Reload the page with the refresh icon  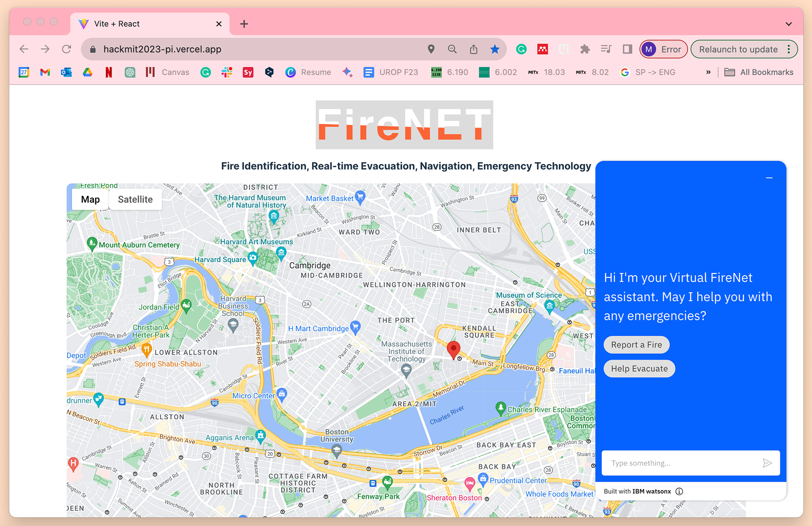point(66,49)
